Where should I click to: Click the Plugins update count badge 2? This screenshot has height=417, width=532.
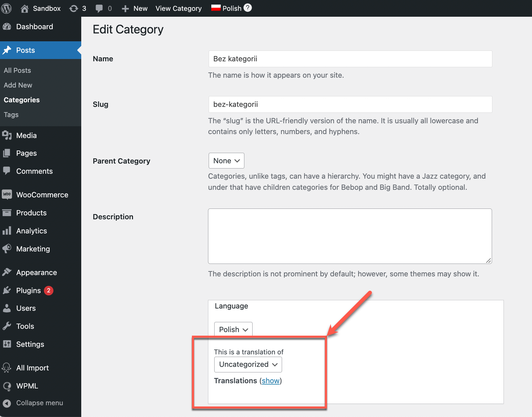[48, 290]
